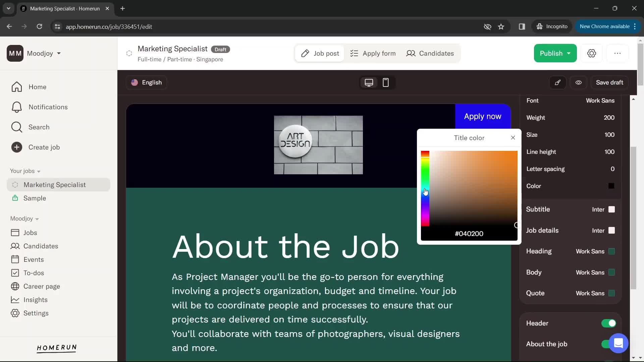Open the settings gear icon

tap(592, 53)
